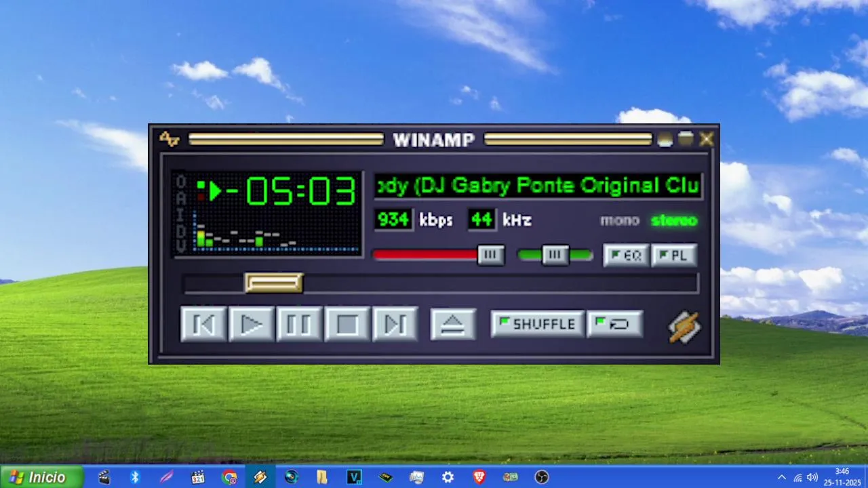Open the picture viewer taskbar icon
The width and height of the screenshot is (868, 488).
[x=416, y=477]
